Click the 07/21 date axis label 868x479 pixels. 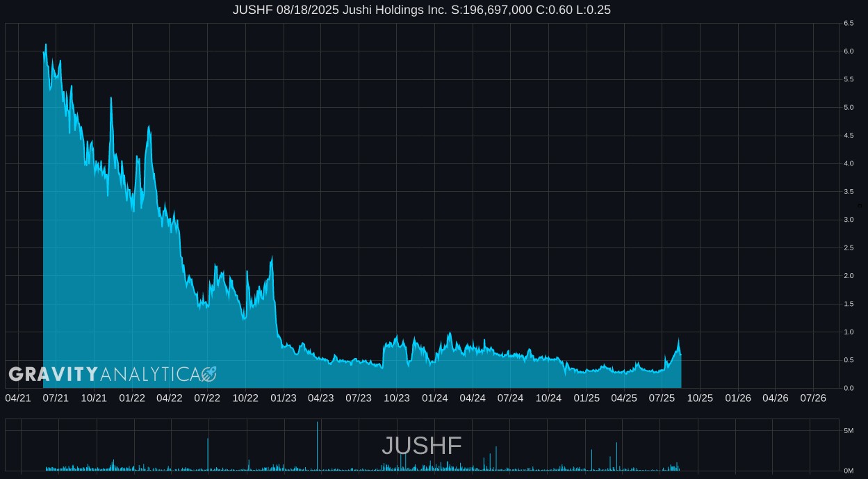tap(56, 398)
